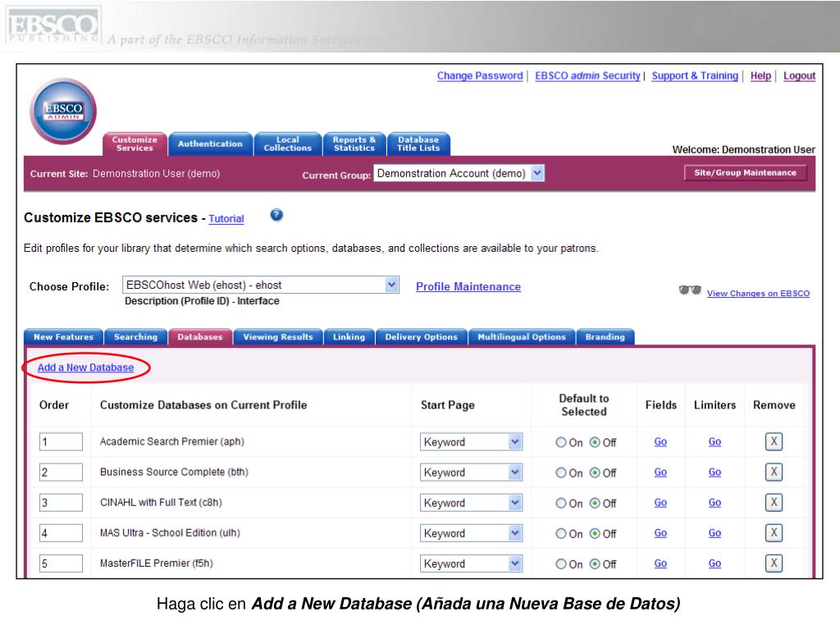Switch to Authentication tab
The image size is (840, 630).
coord(210,144)
